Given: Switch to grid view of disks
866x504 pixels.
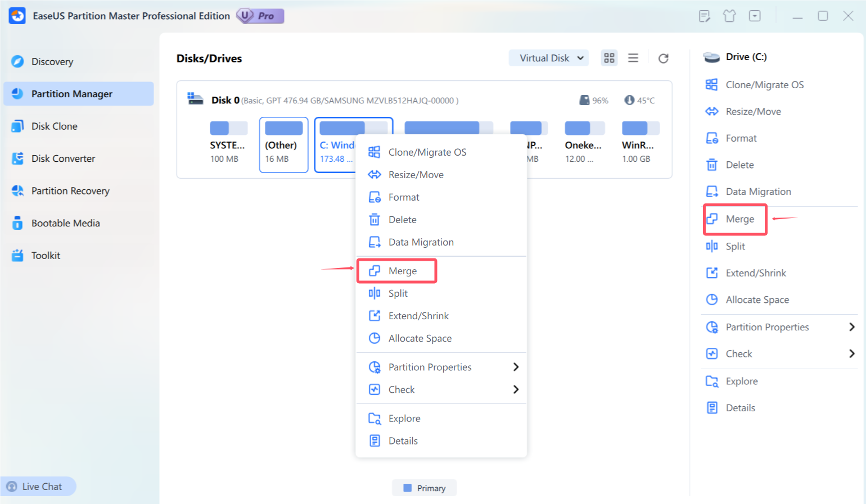Looking at the screenshot, I should click(609, 58).
